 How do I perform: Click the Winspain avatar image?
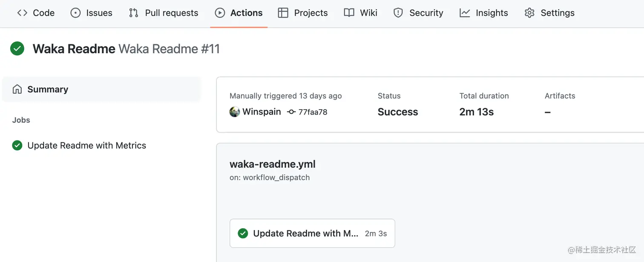235,112
